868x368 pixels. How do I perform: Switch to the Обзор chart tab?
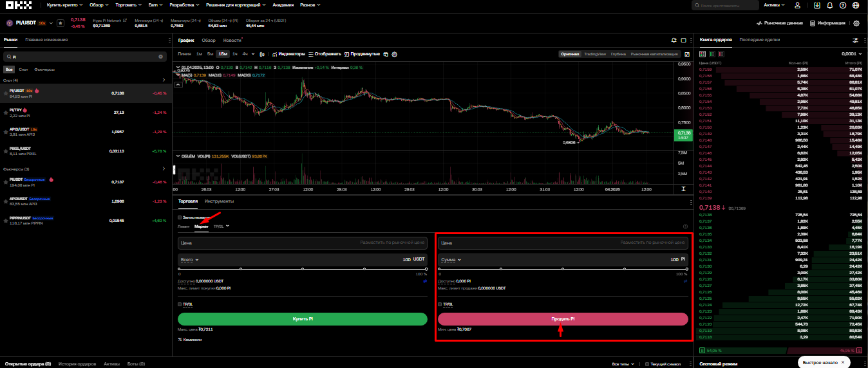pyautogui.click(x=209, y=40)
